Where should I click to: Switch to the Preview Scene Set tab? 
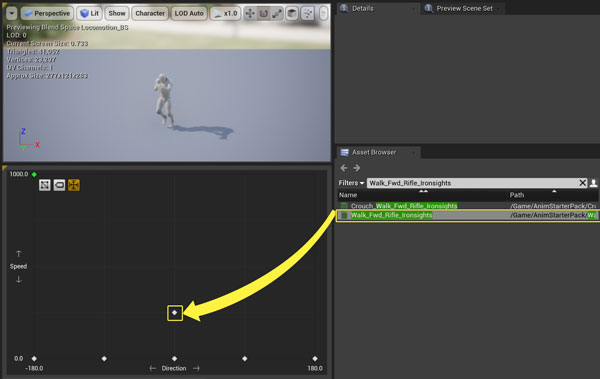coord(464,8)
